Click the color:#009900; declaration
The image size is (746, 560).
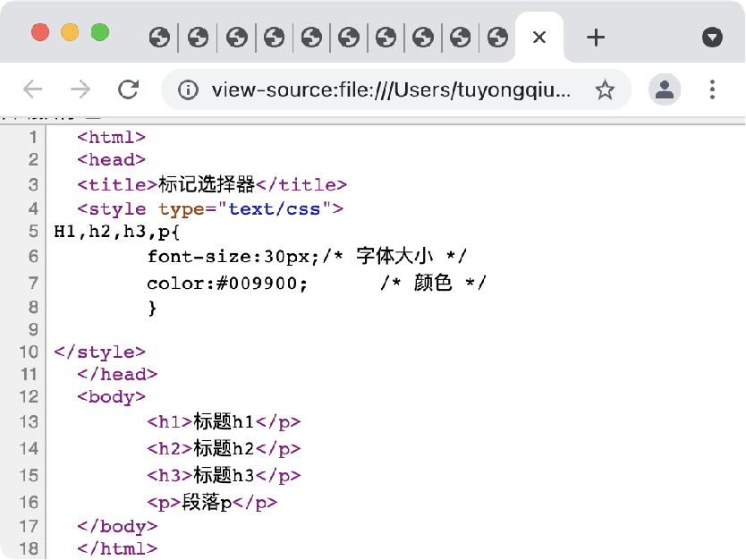(x=227, y=283)
